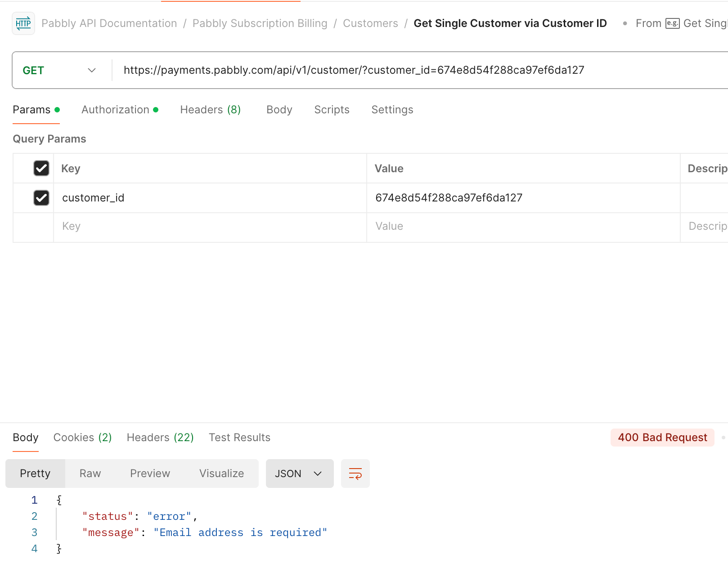This screenshot has height=563, width=728.
Task: Switch to the Params tab
Action: tap(36, 110)
